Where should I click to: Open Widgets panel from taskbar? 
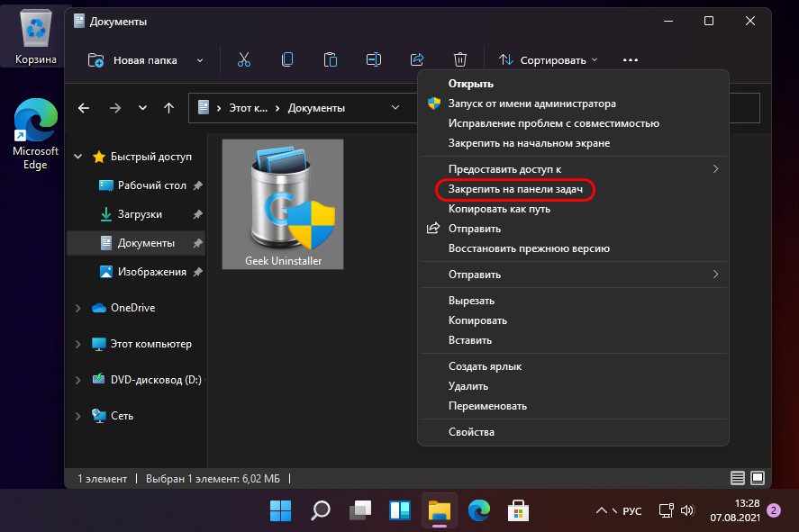tap(400, 510)
